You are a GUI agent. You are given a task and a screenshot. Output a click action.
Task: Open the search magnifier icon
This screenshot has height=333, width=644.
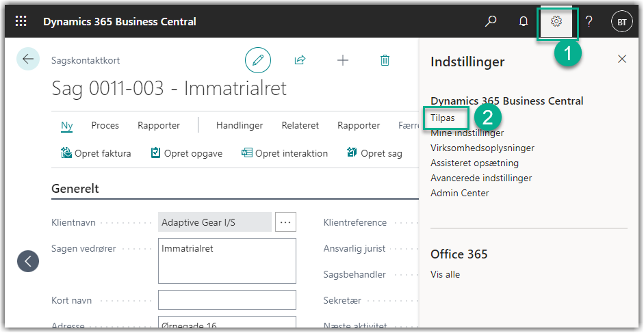point(491,21)
